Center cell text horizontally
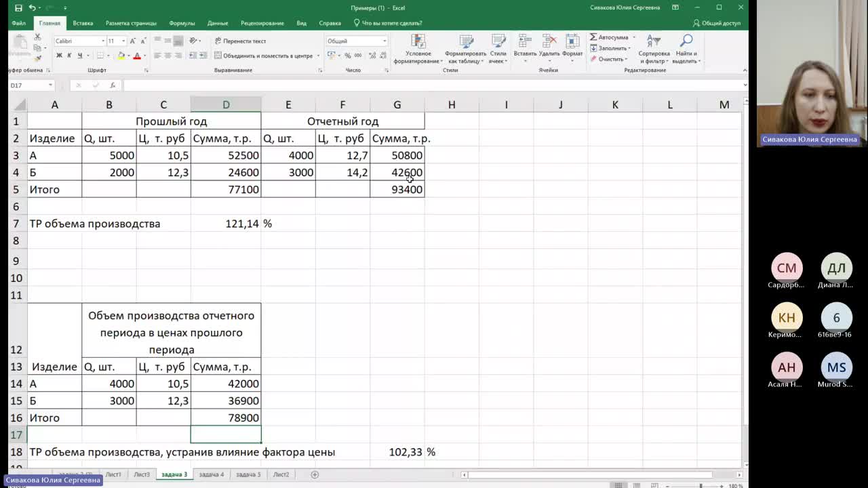This screenshot has width=868, height=488. (x=168, y=56)
